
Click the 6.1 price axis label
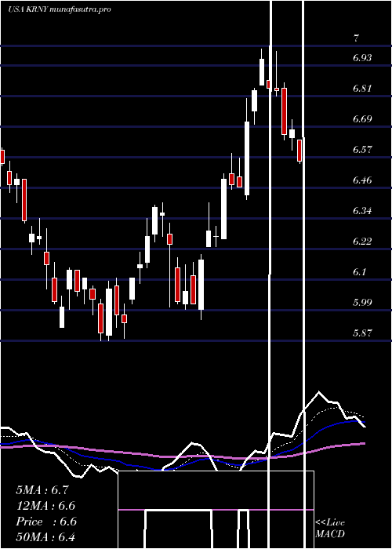point(360,271)
